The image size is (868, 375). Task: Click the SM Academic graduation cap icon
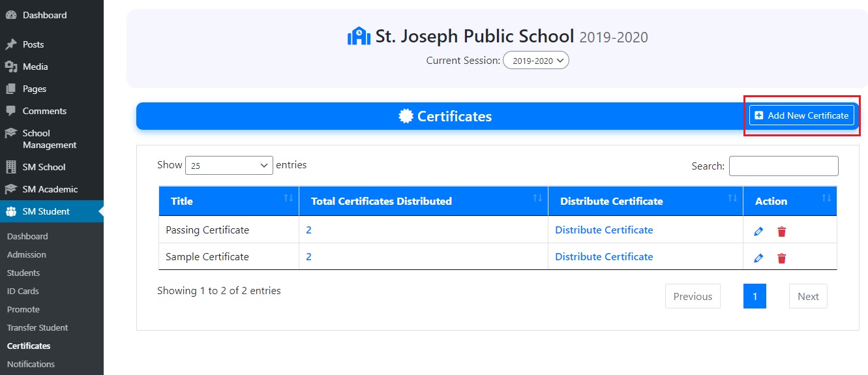click(11, 189)
